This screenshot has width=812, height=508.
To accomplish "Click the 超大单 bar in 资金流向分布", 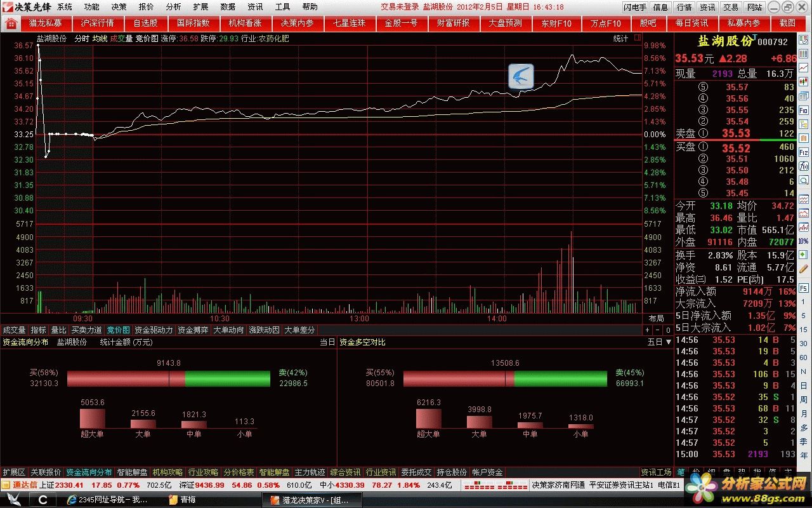I will click(x=92, y=418).
